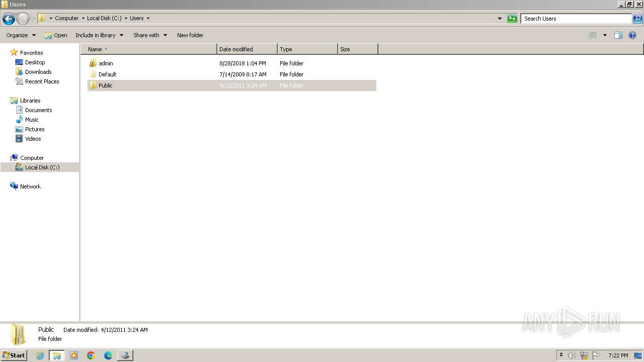Image resolution: width=644 pixels, height=362 pixels.
Task: Open Help with question mark icon
Action: (632, 35)
